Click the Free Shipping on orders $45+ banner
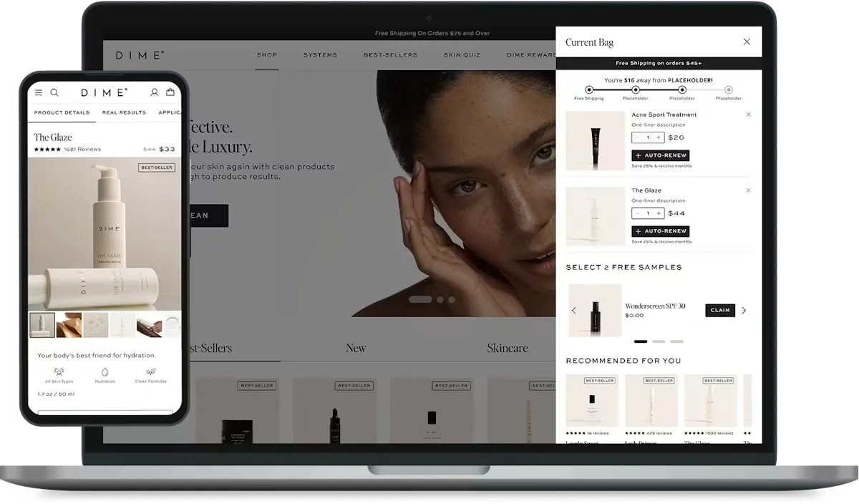The image size is (859, 504). [x=659, y=63]
